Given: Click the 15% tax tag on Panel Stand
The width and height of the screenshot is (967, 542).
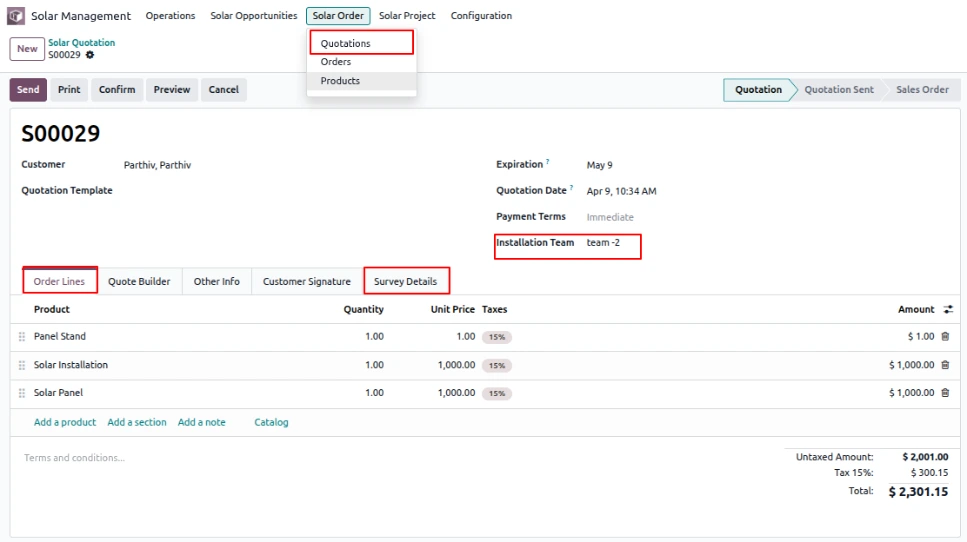Looking at the screenshot, I should (497, 337).
